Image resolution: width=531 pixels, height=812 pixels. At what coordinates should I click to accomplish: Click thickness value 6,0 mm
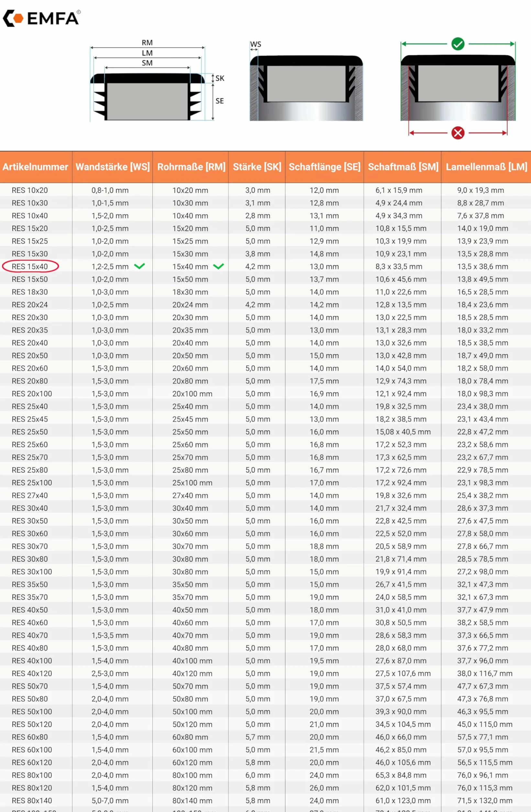tap(258, 775)
